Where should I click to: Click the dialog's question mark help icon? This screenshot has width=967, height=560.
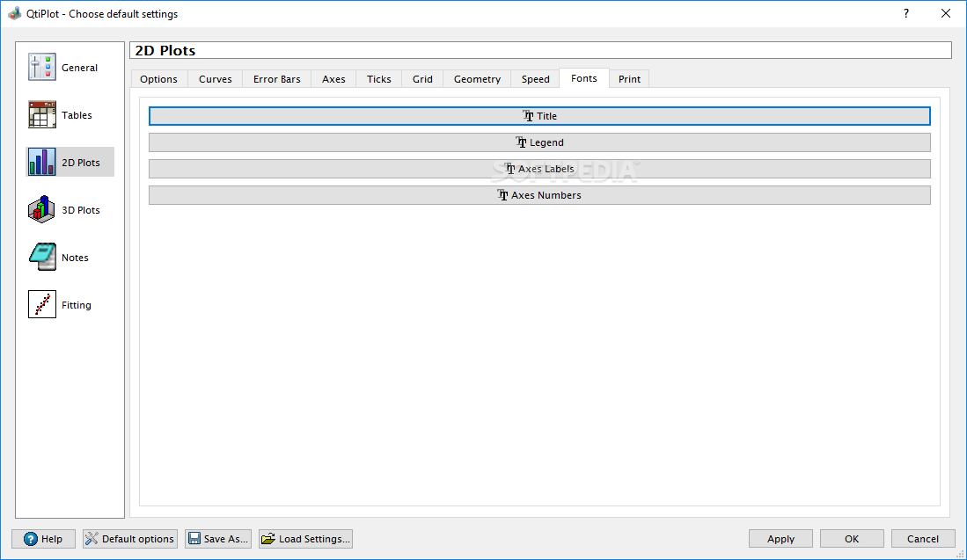click(906, 13)
